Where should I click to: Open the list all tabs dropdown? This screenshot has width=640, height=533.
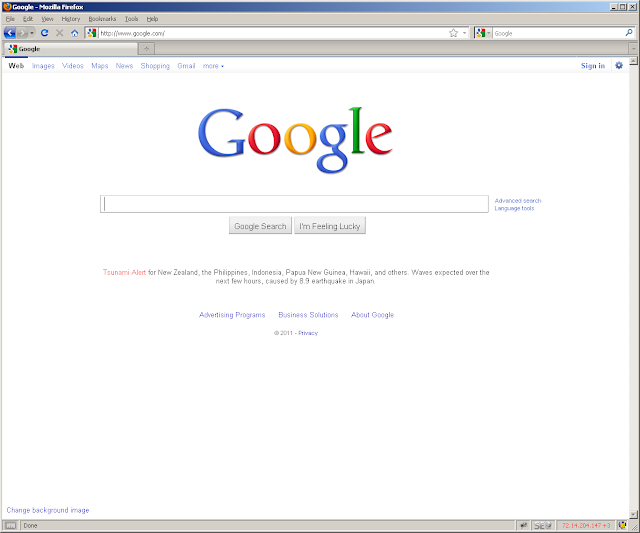pyautogui.click(x=633, y=49)
